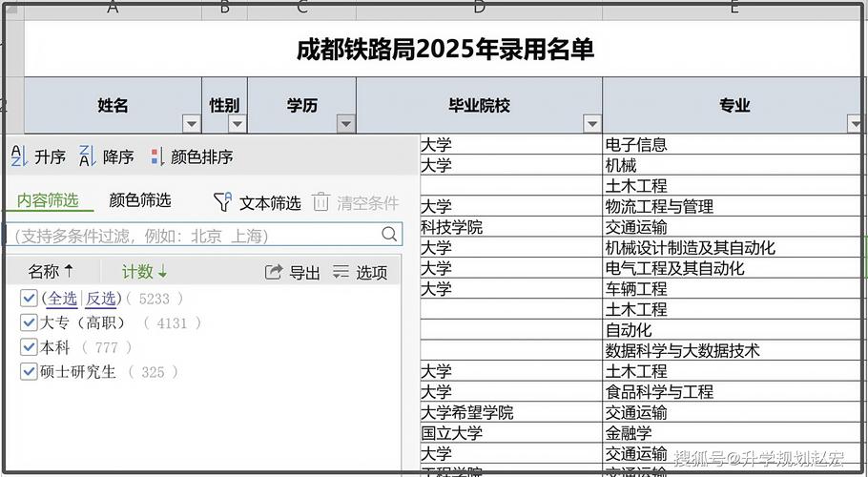Select column D header
The image size is (868, 477).
480,9
